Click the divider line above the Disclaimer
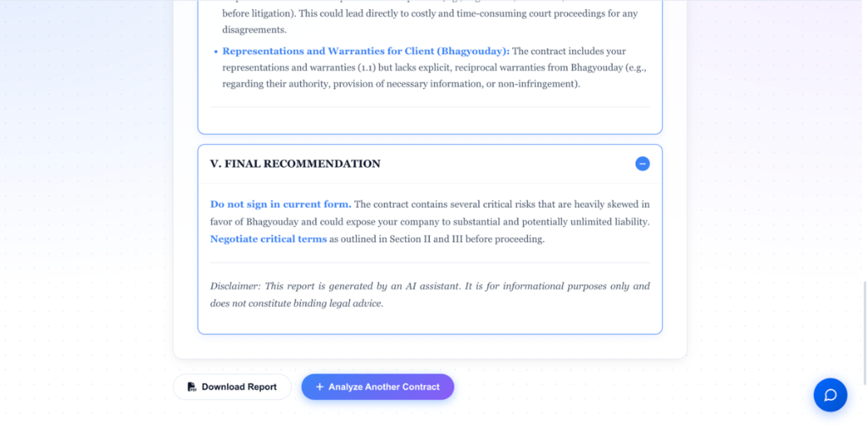Image resolution: width=868 pixels, height=426 pixels. (430, 263)
